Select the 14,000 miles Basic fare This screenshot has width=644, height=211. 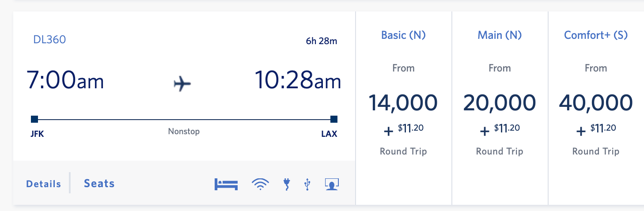tap(403, 103)
